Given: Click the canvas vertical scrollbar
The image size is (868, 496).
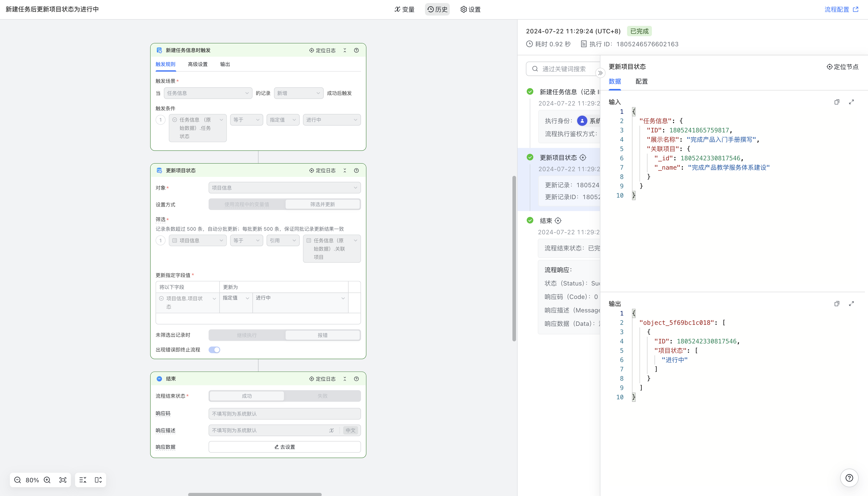Looking at the screenshot, I should pyautogui.click(x=514, y=258).
